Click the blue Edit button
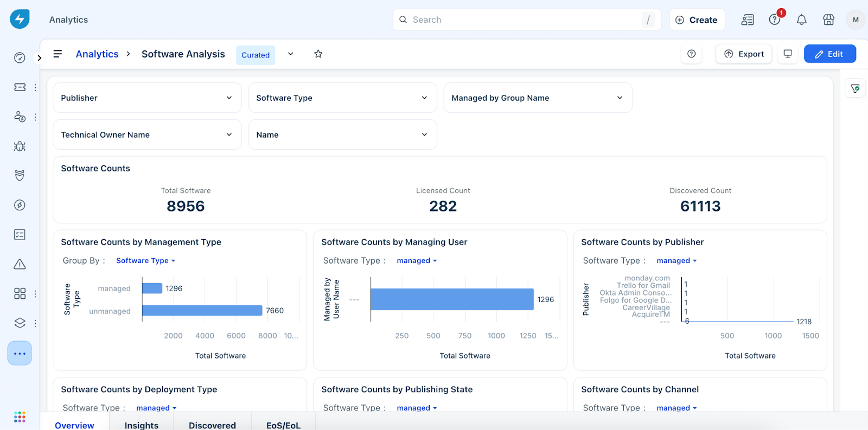This screenshot has width=868, height=430. [x=830, y=54]
